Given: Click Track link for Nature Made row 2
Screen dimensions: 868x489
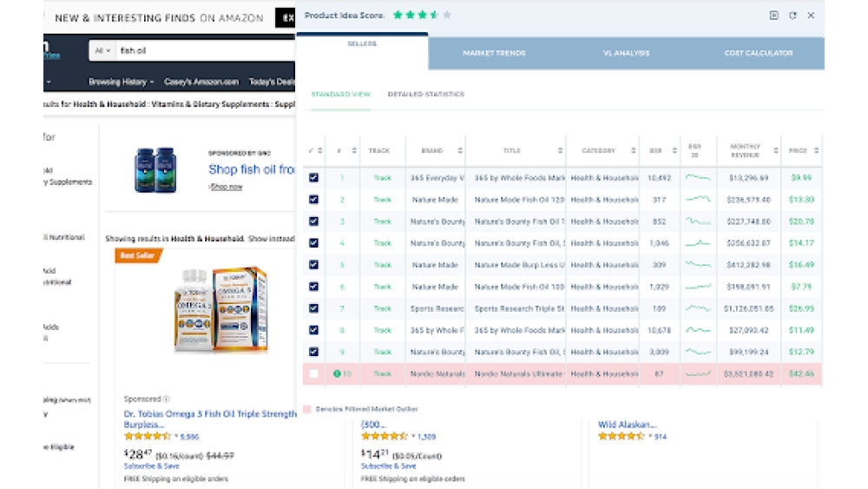Looking at the screenshot, I should (x=383, y=200).
